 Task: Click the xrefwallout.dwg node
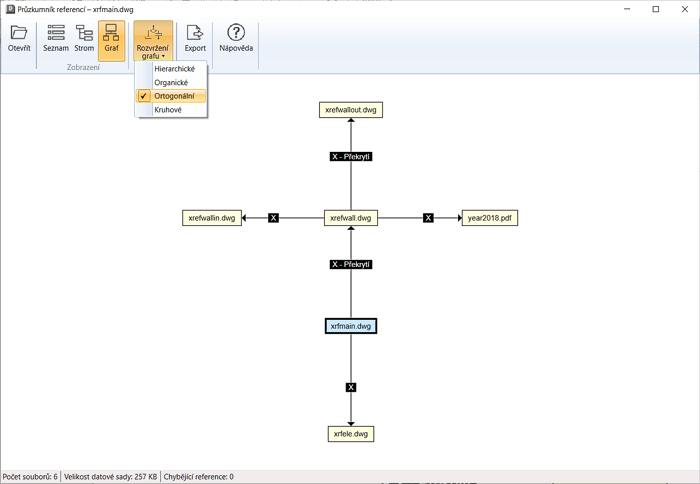(x=351, y=110)
